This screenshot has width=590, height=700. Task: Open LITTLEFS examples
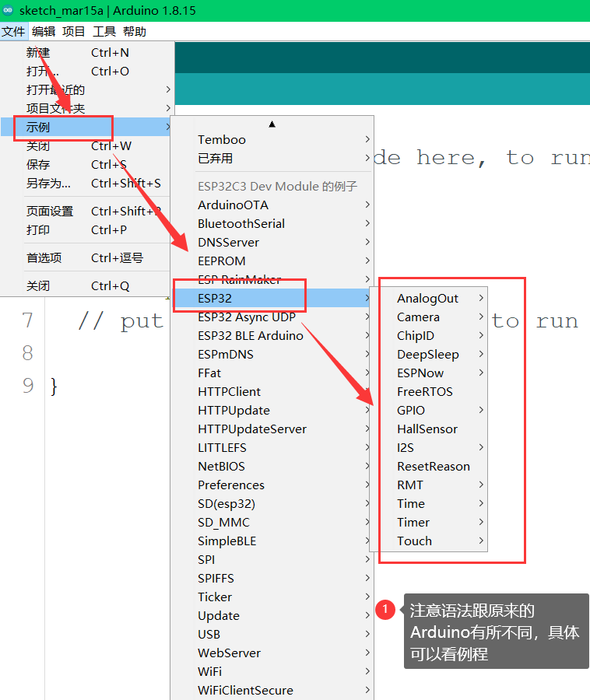coord(272,448)
